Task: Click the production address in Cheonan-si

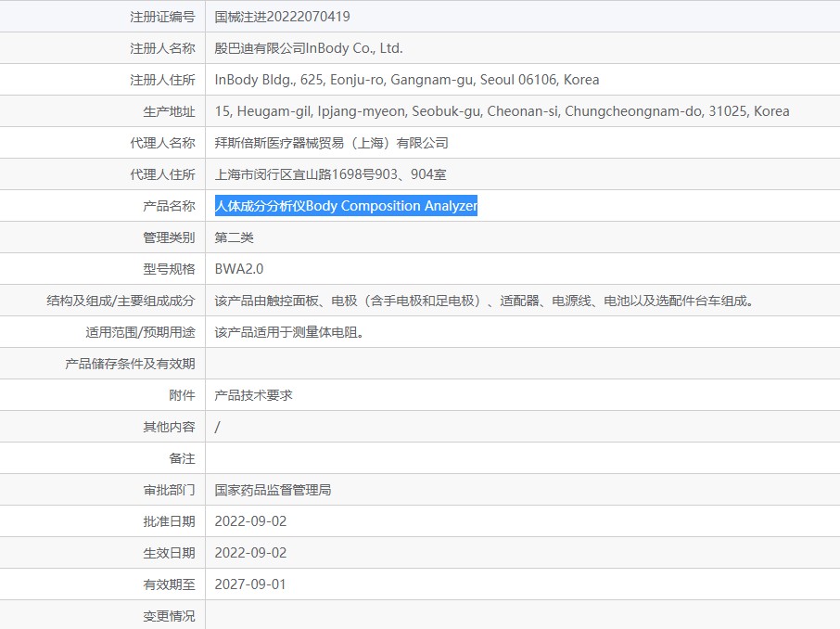Action: click(502, 111)
